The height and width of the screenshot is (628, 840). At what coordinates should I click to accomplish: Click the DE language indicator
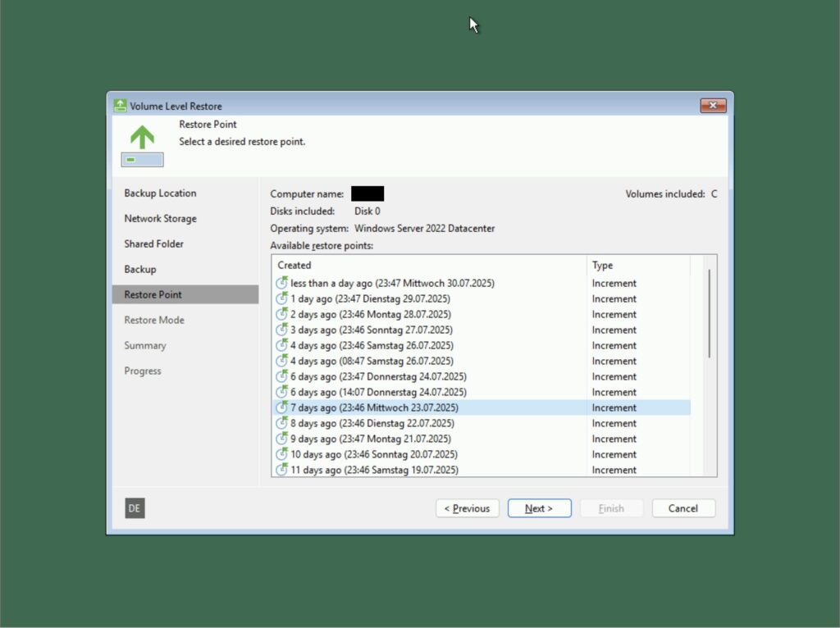(134, 508)
